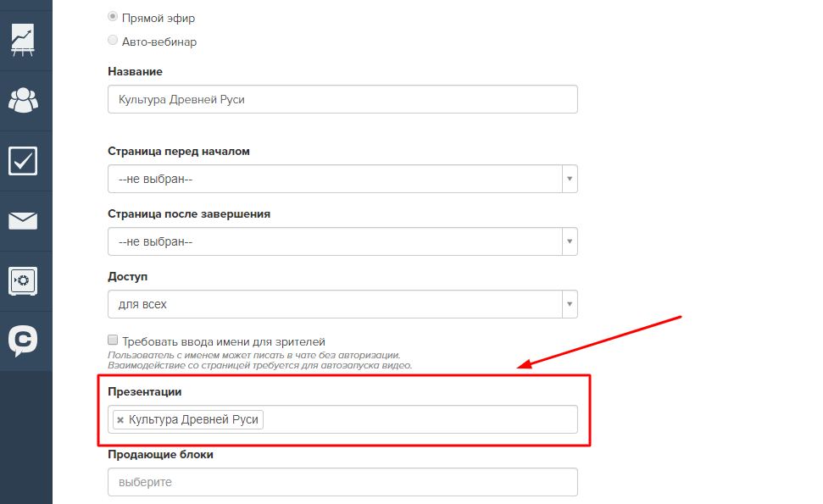823x504 pixels.
Task: Click the Продающие блоки выберите field
Action: [342, 482]
